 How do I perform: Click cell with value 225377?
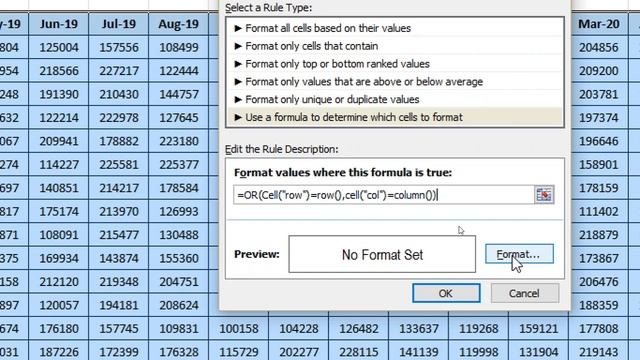click(179, 165)
